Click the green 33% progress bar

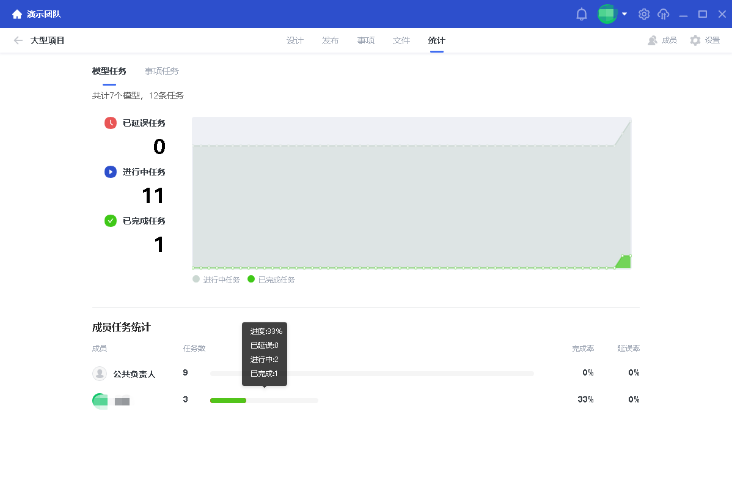point(228,400)
